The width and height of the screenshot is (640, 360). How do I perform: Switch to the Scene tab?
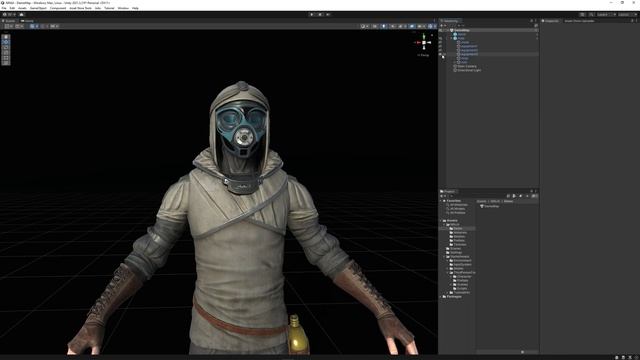9,21
